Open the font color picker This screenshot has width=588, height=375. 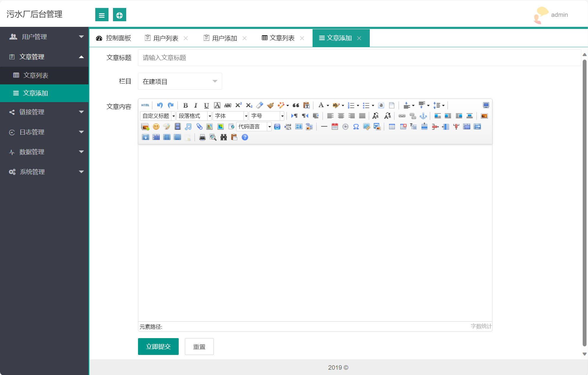321,105
